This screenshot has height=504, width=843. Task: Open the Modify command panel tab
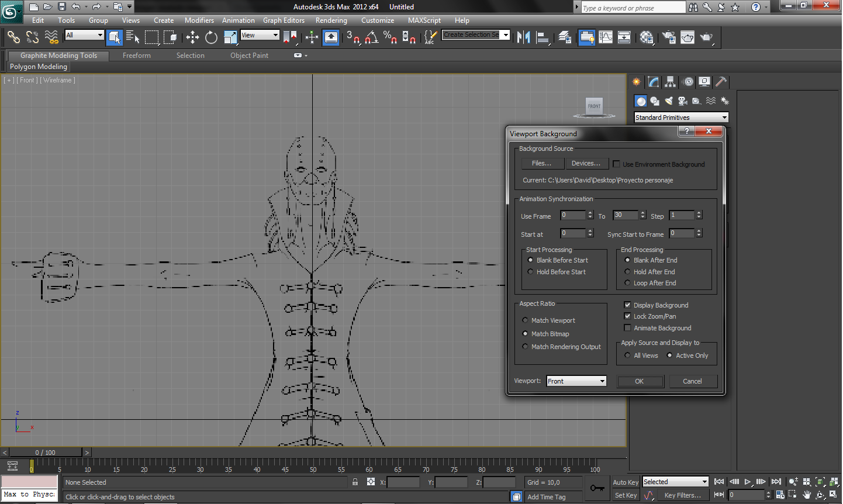click(653, 82)
